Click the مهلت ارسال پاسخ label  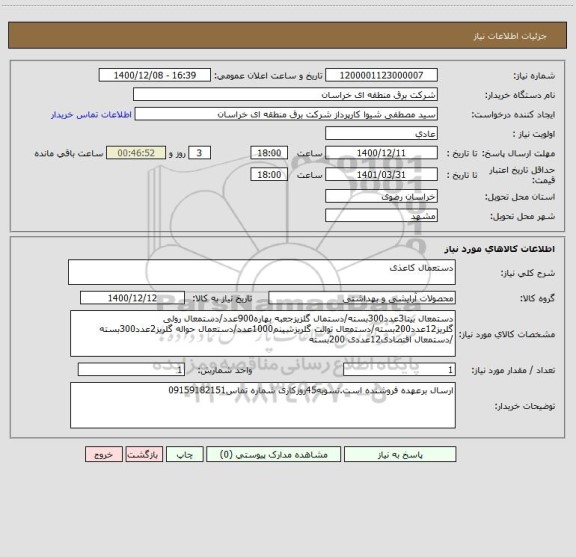(x=518, y=153)
